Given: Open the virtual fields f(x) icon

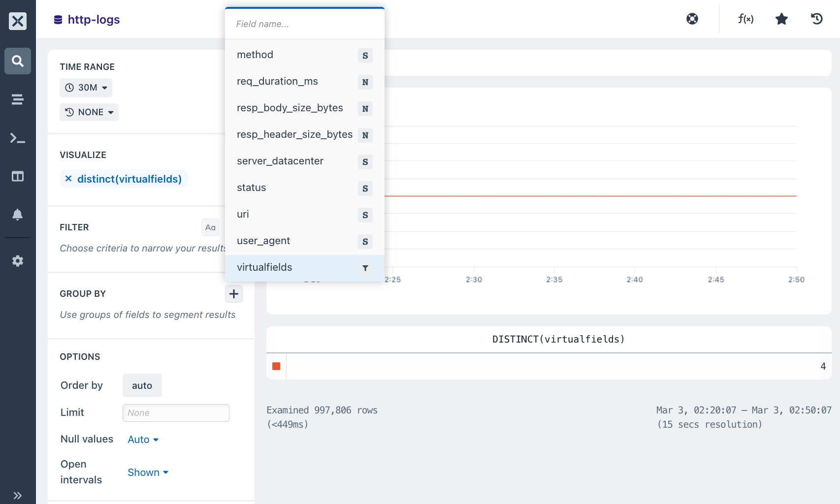Looking at the screenshot, I should coord(745,19).
